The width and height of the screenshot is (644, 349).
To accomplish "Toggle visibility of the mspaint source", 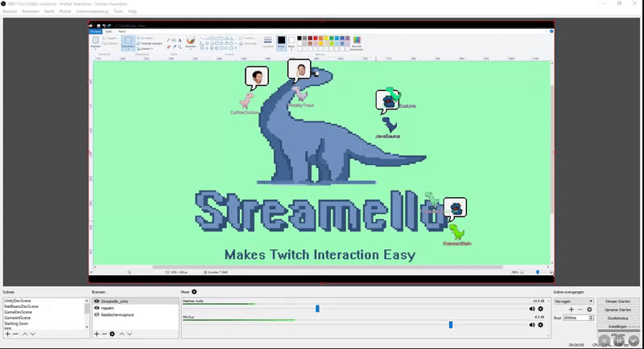I will point(97,307).
